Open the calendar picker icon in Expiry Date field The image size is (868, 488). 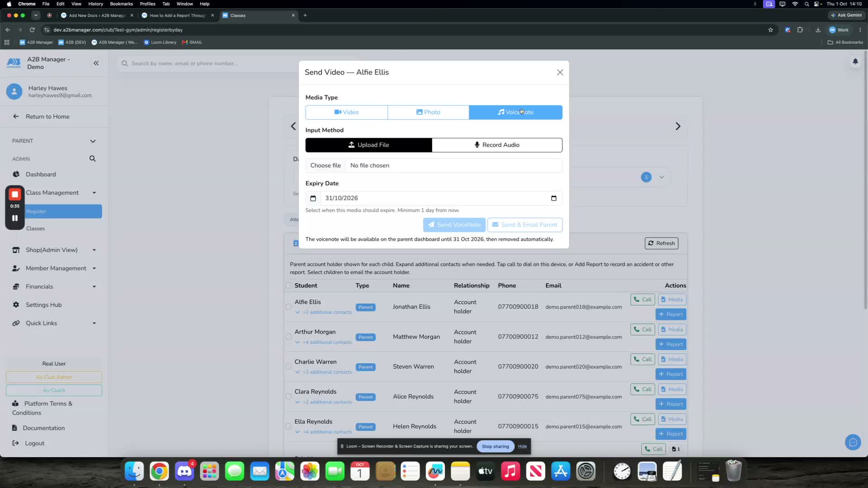554,198
